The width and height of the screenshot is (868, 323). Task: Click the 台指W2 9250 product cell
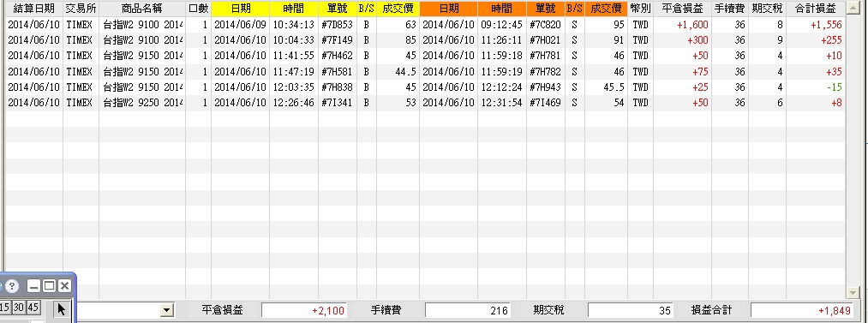pyautogui.click(x=141, y=103)
